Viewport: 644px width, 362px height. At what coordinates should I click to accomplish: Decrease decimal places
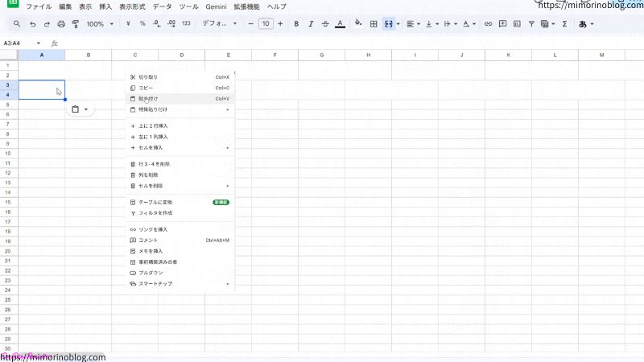[157, 24]
